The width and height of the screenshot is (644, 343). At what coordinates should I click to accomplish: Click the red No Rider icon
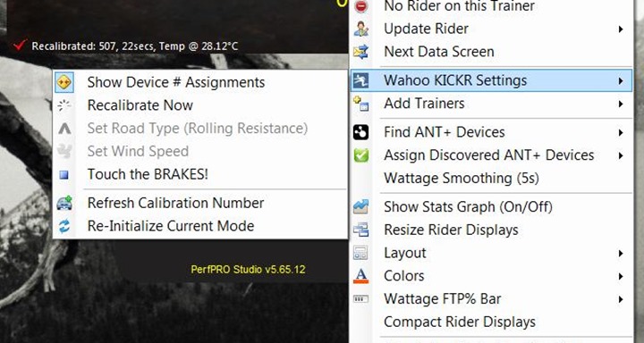tap(361, 6)
